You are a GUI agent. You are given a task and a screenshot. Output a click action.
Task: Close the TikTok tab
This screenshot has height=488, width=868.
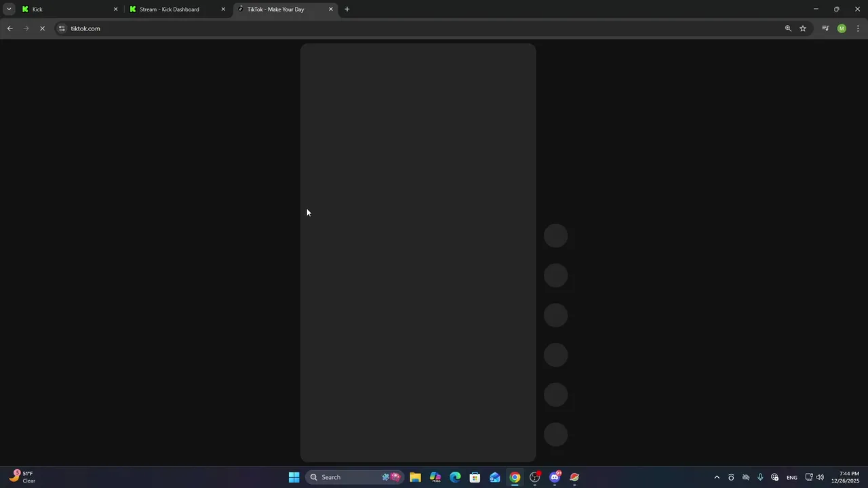pyautogui.click(x=331, y=9)
